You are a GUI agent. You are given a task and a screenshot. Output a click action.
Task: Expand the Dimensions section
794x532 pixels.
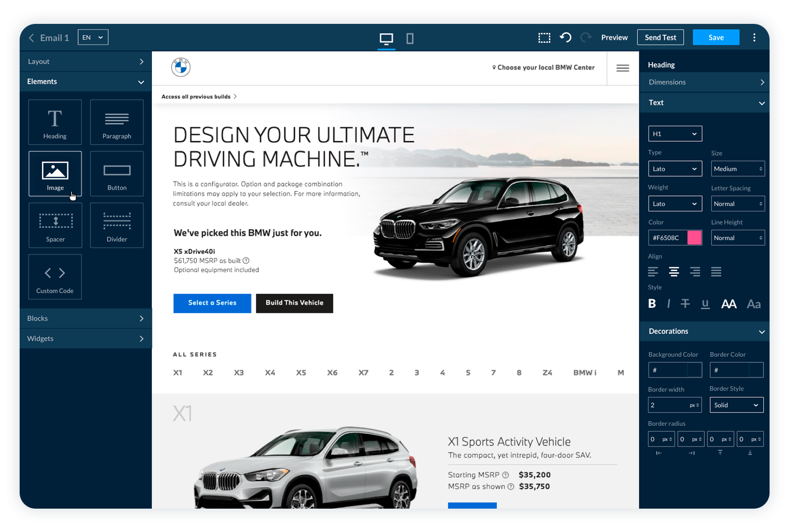pos(704,82)
